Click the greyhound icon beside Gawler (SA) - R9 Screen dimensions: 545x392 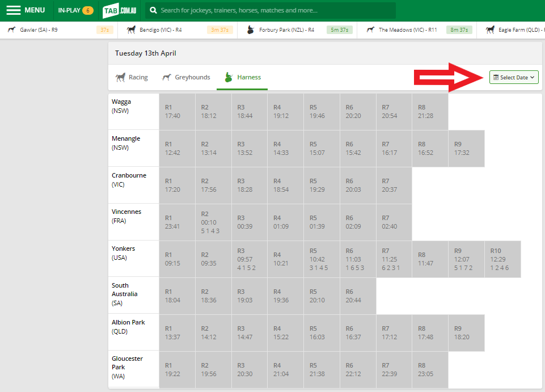click(x=11, y=30)
